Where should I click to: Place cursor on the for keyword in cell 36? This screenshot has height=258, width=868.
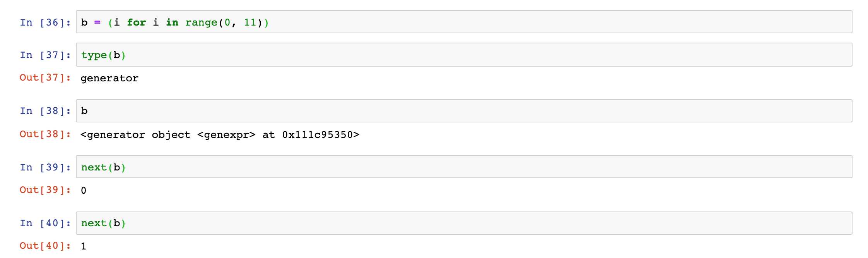(137, 22)
